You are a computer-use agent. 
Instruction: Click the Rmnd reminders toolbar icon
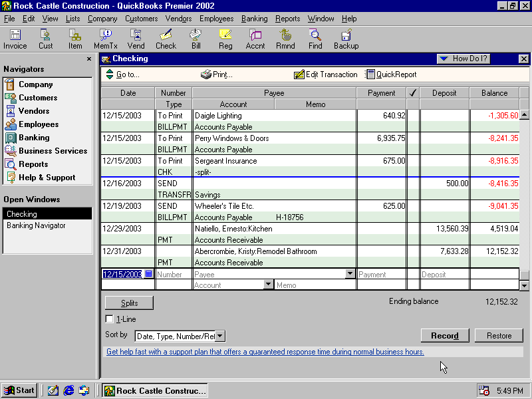tap(285, 39)
